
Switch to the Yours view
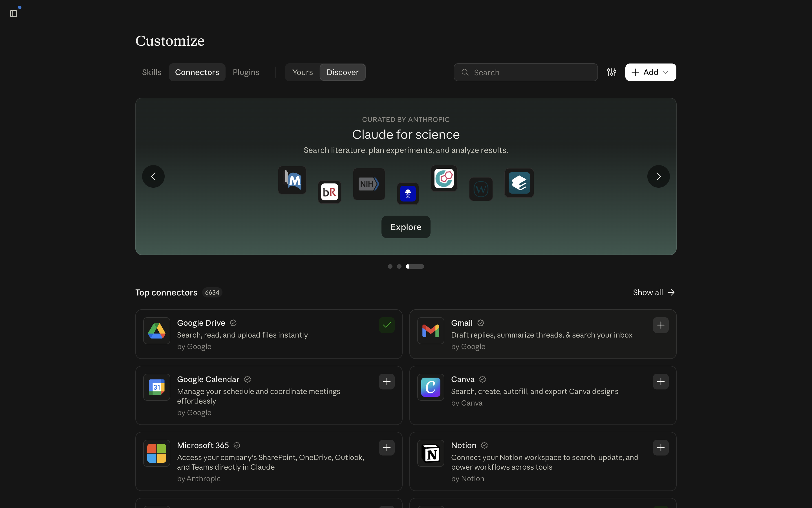coord(302,72)
